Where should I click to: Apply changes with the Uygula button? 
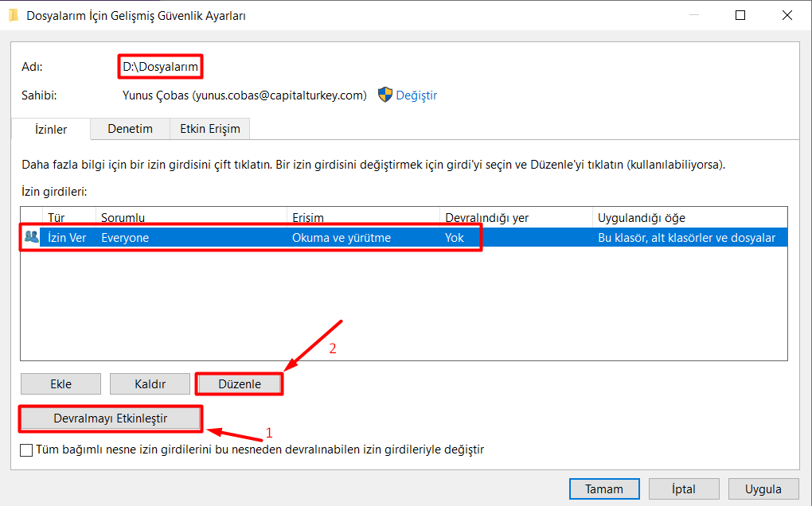click(x=763, y=489)
